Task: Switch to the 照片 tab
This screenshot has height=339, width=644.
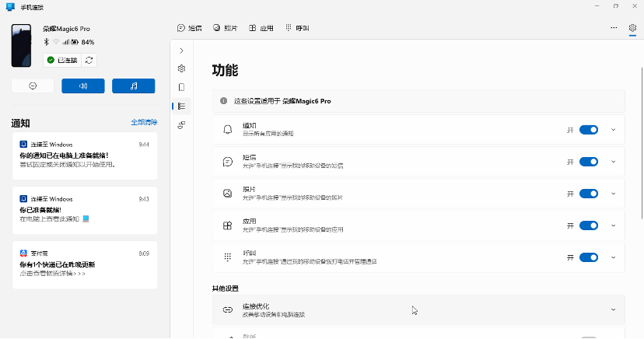Action: click(225, 28)
